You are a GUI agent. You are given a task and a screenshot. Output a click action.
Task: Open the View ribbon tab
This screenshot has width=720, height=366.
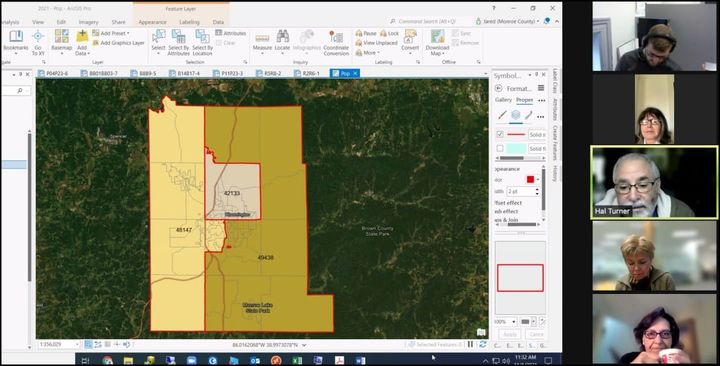click(38, 22)
